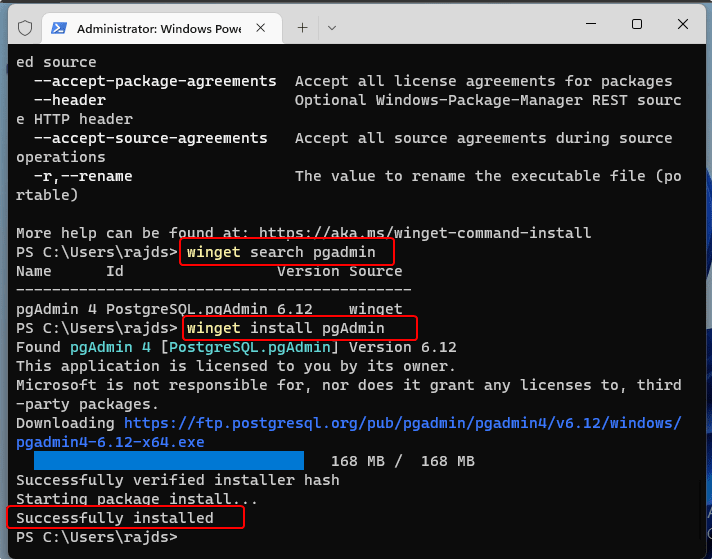Viewport: 712px width, 559px height.
Task: Click the final 'PS C:\Users\rajds>' prompt
Action: coord(97,537)
